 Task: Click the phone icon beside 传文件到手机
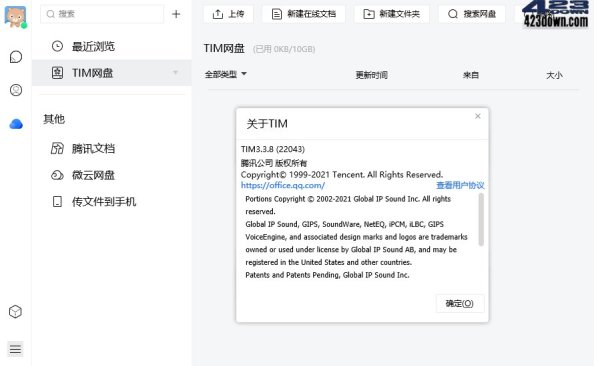pyautogui.click(x=57, y=202)
